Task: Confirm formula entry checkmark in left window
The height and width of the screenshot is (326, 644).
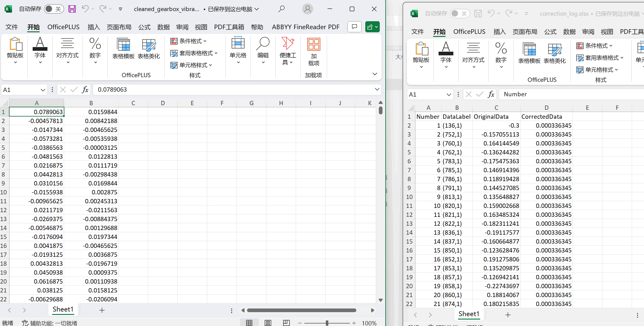Action: point(74,89)
